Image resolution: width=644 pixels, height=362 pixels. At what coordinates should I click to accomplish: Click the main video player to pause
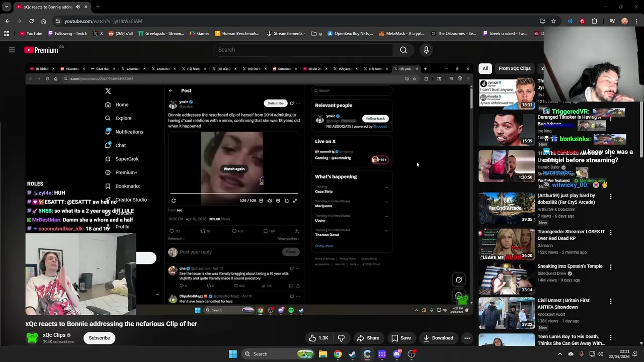click(x=249, y=190)
